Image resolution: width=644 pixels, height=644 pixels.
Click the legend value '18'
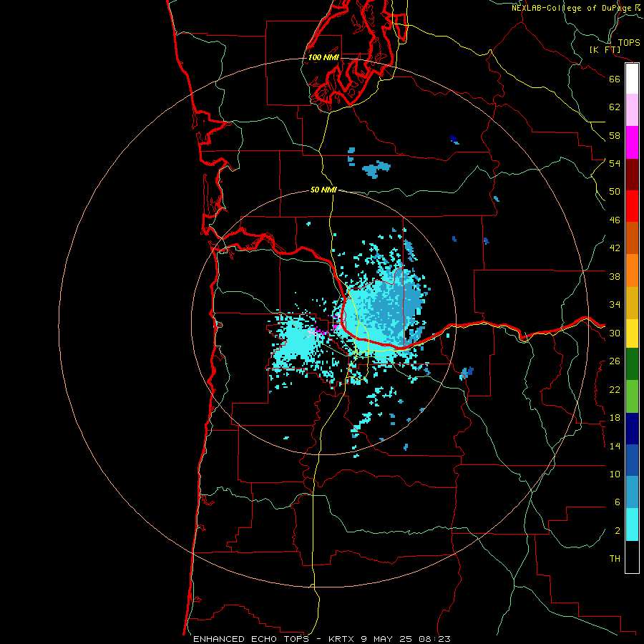pos(615,418)
